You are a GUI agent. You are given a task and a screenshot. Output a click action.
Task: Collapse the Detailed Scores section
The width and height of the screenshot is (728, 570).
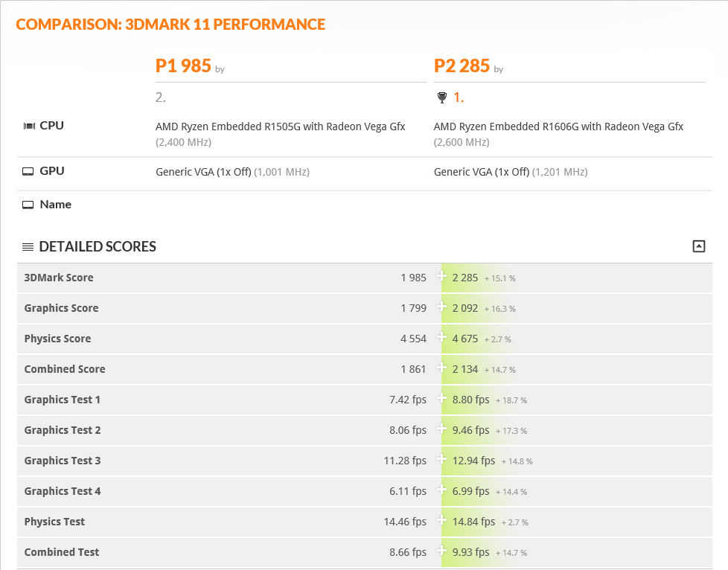(x=698, y=246)
